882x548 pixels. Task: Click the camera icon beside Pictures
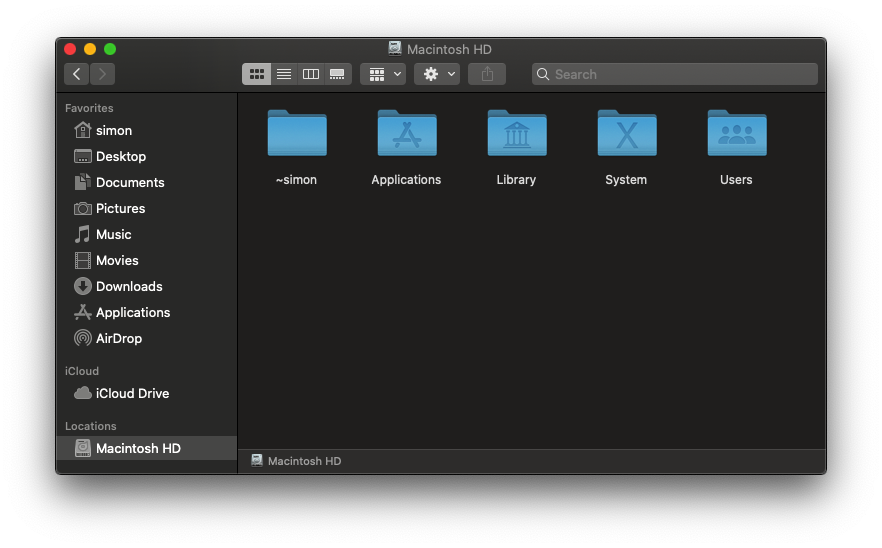(x=83, y=209)
